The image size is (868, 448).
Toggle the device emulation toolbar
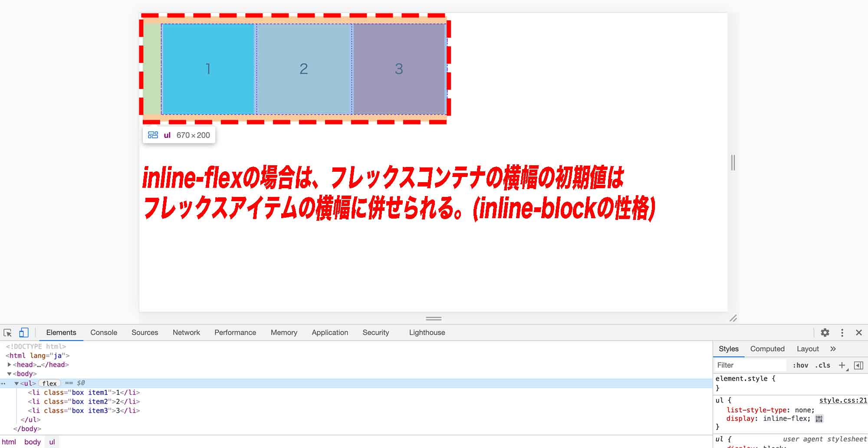pyautogui.click(x=24, y=333)
